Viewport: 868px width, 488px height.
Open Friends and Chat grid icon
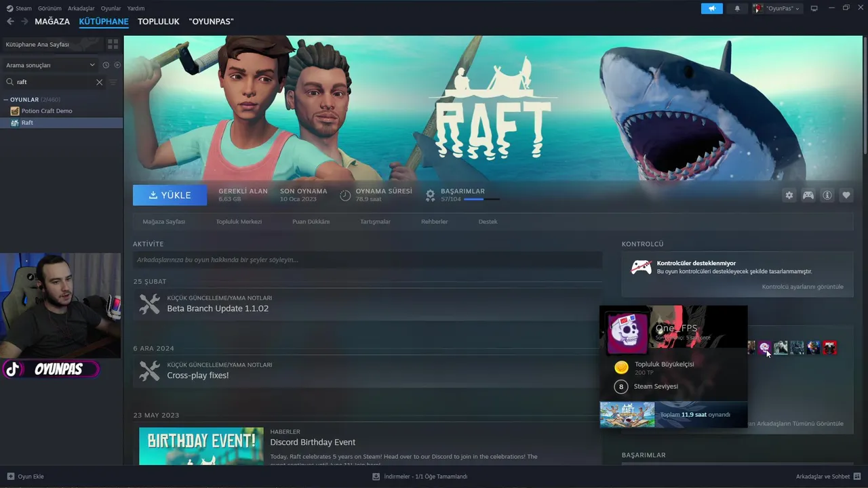858,476
